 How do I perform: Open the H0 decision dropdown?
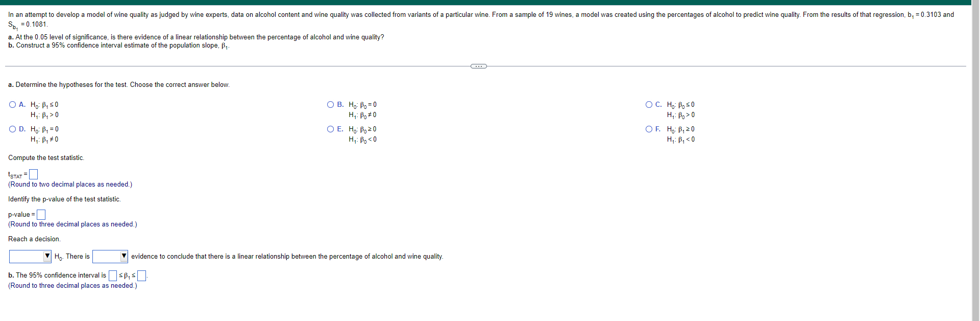pos(30,256)
